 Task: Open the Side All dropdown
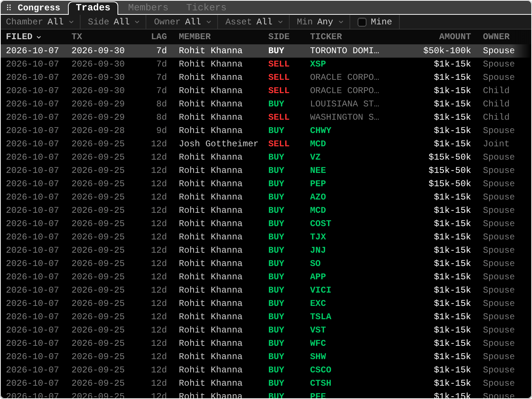point(114,22)
